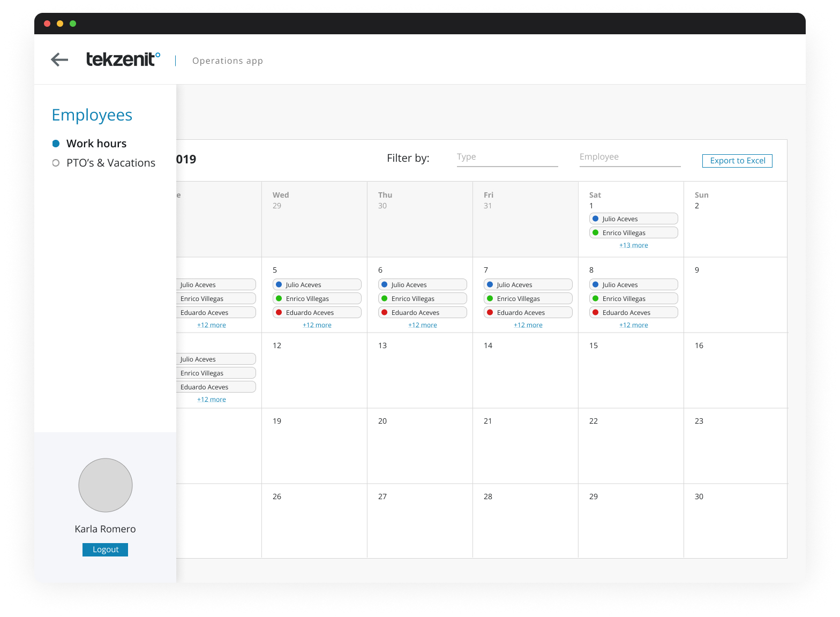
Task: Select Julio Aceves entry on Sat 1
Action: click(634, 219)
